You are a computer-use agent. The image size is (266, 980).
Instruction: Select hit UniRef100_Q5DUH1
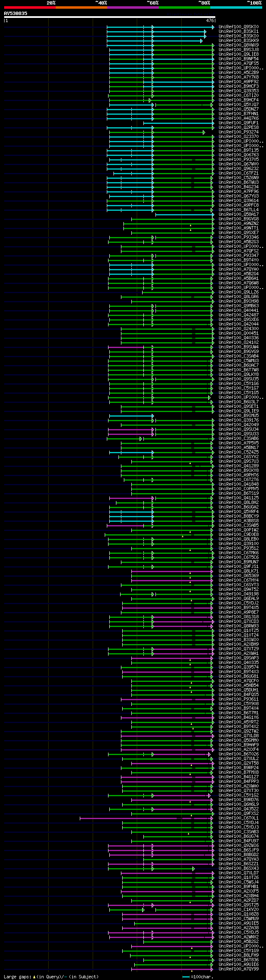[239, 690]
